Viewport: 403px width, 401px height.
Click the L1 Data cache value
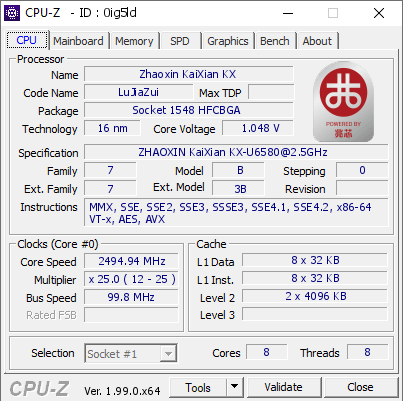tap(315, 260)
